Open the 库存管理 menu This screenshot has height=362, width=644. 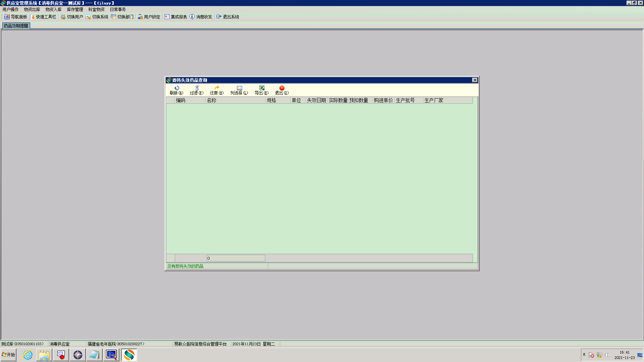(x=75, y=9)
